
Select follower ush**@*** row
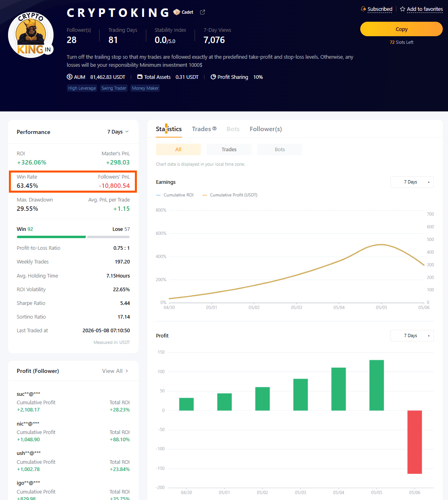[x=73, y=461]
